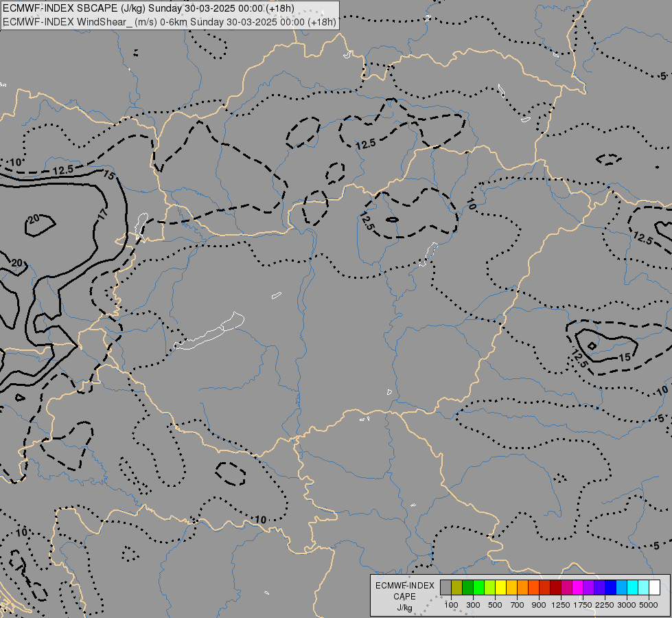Click the 17 wind shear contour label
Image resolution: width=672 pixels, height=618 pixels.
tap(102, 214)
